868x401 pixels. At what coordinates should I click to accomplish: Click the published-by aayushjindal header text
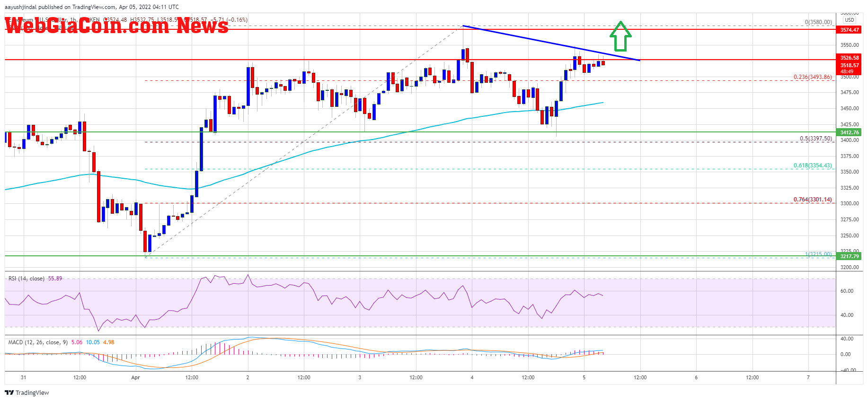pos(92,7)
